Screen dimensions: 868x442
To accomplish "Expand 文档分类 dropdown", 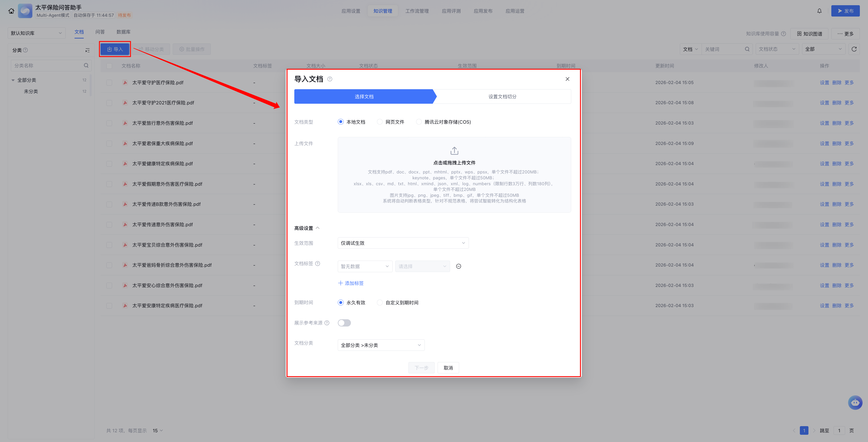I will point(381,345).
